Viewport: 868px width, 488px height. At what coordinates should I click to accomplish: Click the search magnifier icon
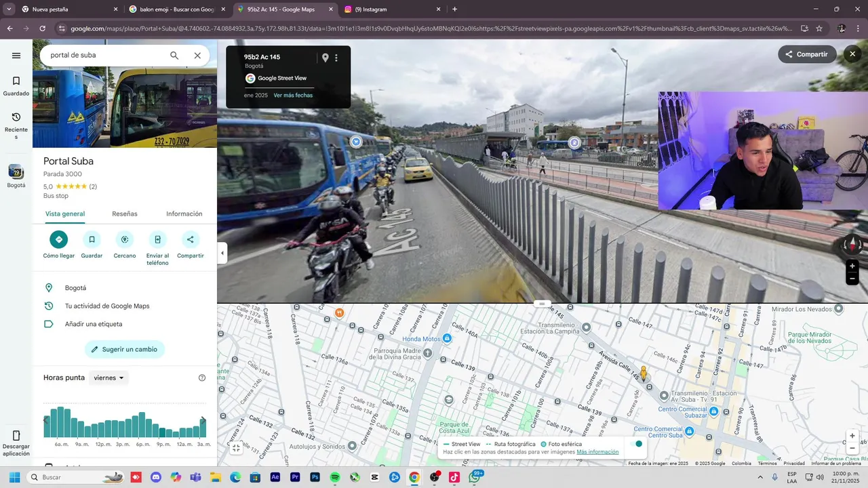[174, 56]
